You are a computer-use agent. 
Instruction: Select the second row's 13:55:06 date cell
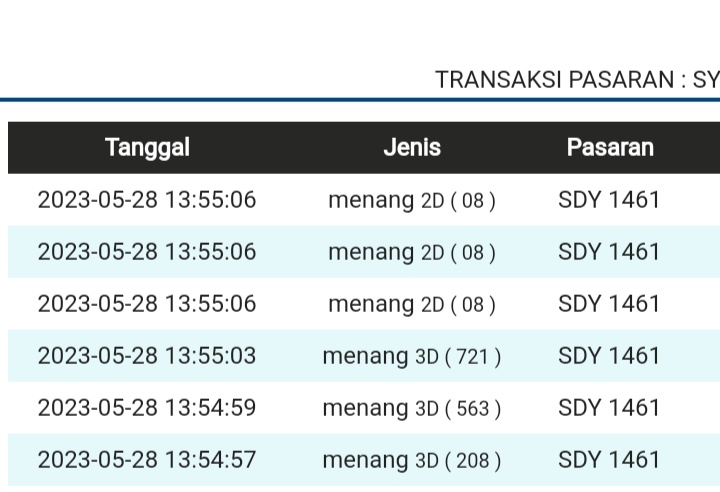[147, 252]
